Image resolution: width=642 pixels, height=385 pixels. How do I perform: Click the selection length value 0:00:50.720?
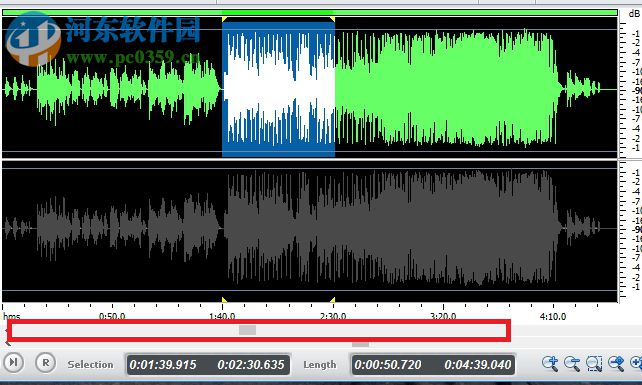point(388,365)
